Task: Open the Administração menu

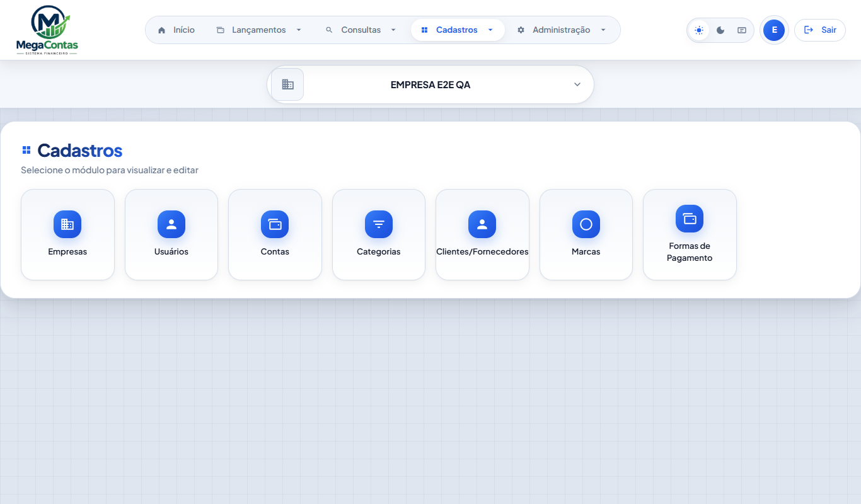Action: tap(562, 30)
